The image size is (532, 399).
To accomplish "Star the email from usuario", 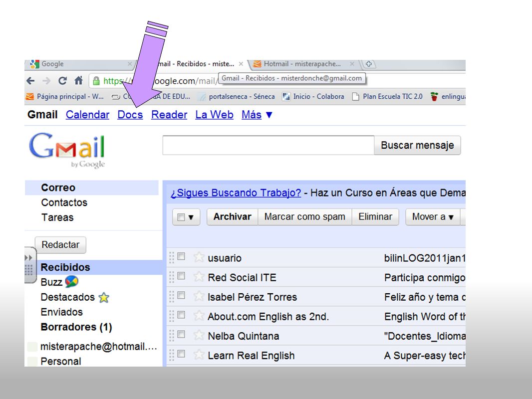I will (199, 257).
